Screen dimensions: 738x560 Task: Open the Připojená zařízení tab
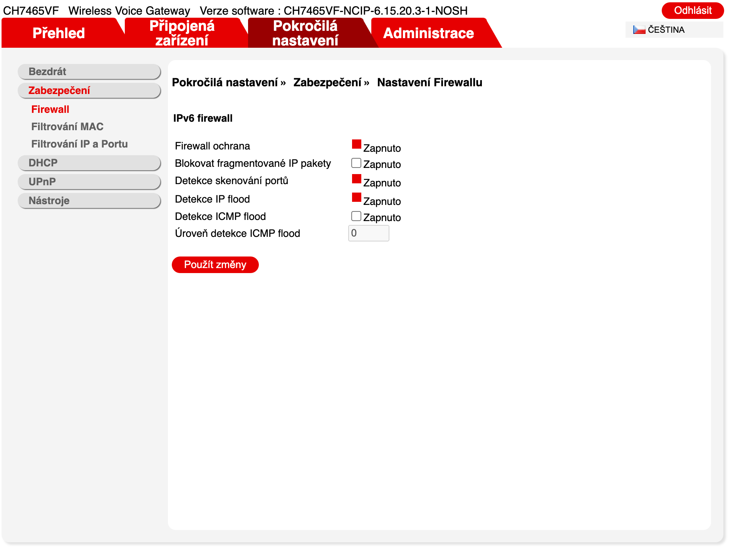tap(182, 33)
